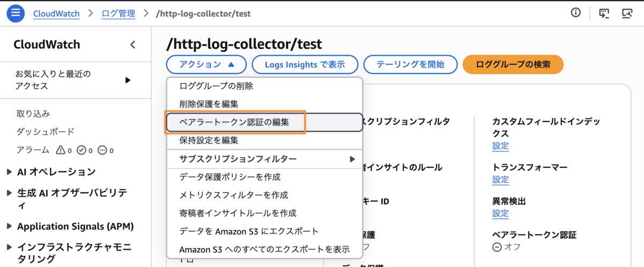Expand the AI オペレーション section
Image resolution: width=644 pixels, height=267 pixels.
point(10,172)
